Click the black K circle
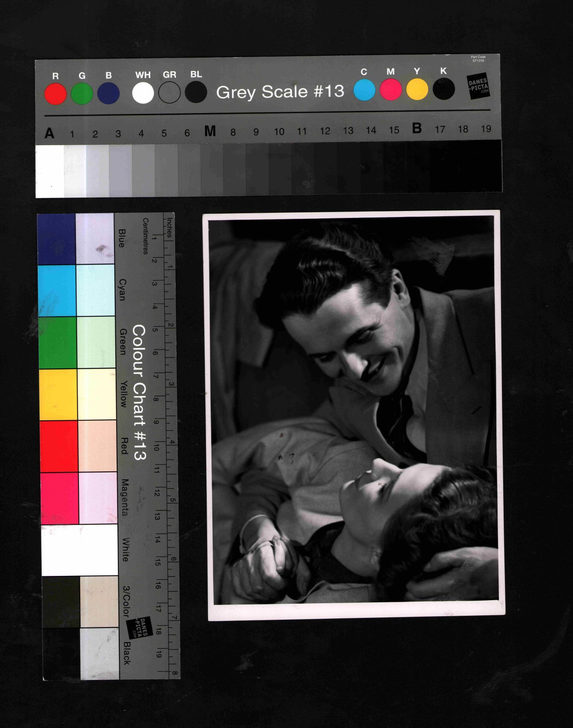 pyautogui.click(x=443, y=89)
